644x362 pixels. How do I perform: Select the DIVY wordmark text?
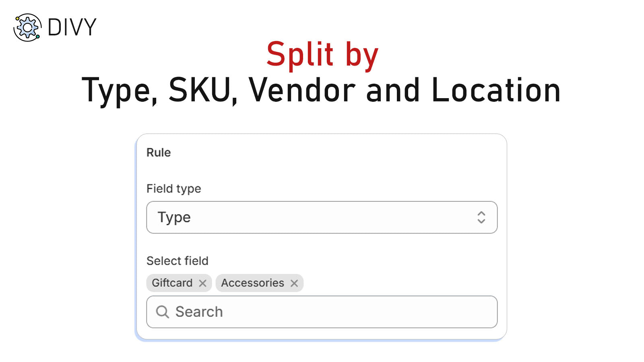point(71,27)
